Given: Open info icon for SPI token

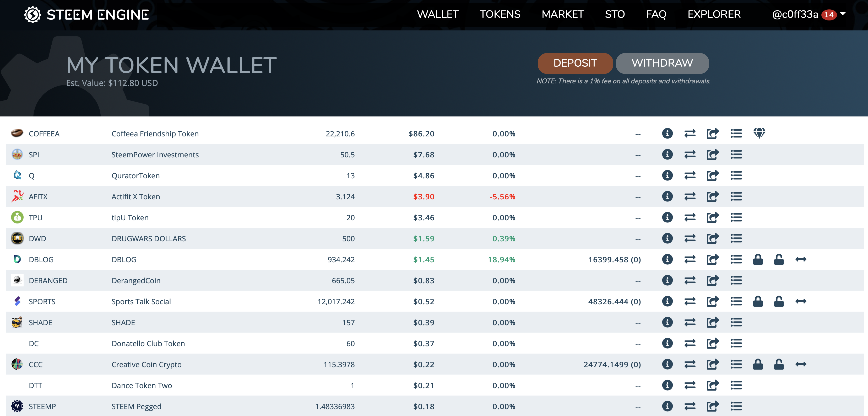Looking at the screenshot, I should click(667, 154).
